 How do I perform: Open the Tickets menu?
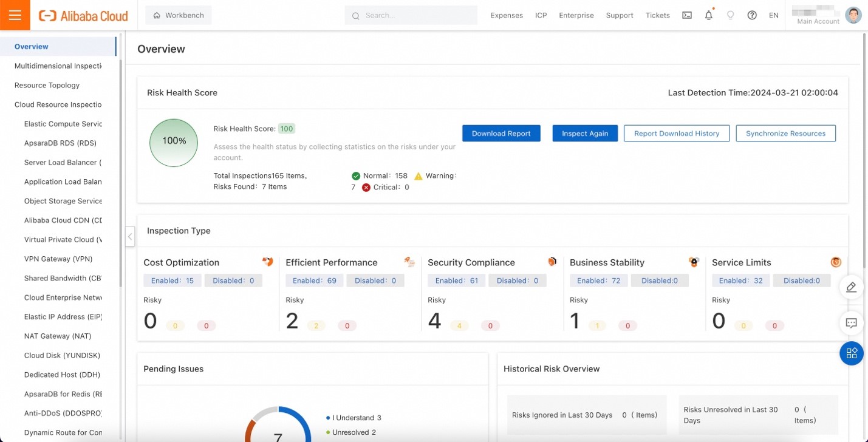click(x=658, y=16)
